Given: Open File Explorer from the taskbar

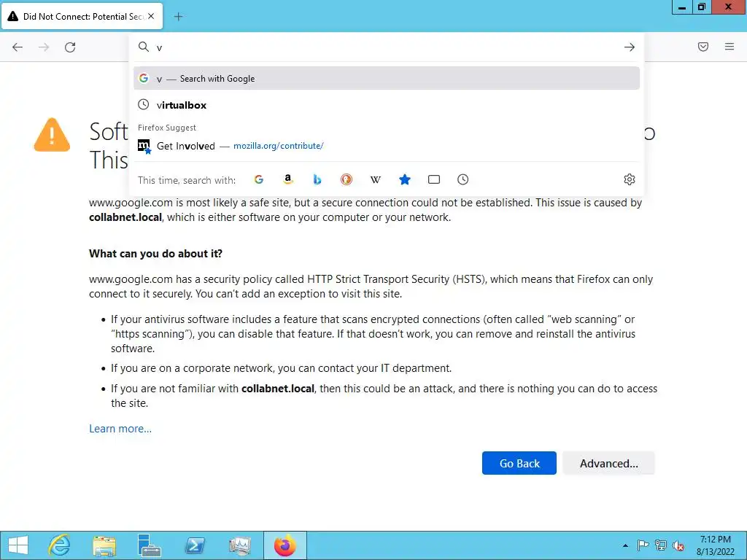Looking at the screenshot, I should tap(104, 545).
